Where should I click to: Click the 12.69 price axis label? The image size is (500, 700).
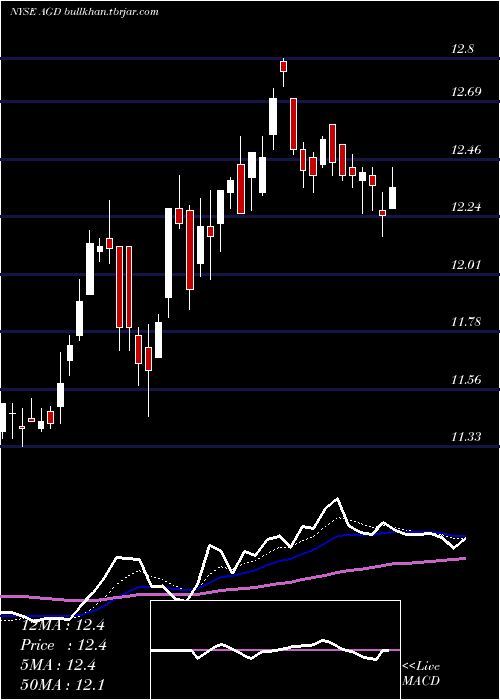466,92
